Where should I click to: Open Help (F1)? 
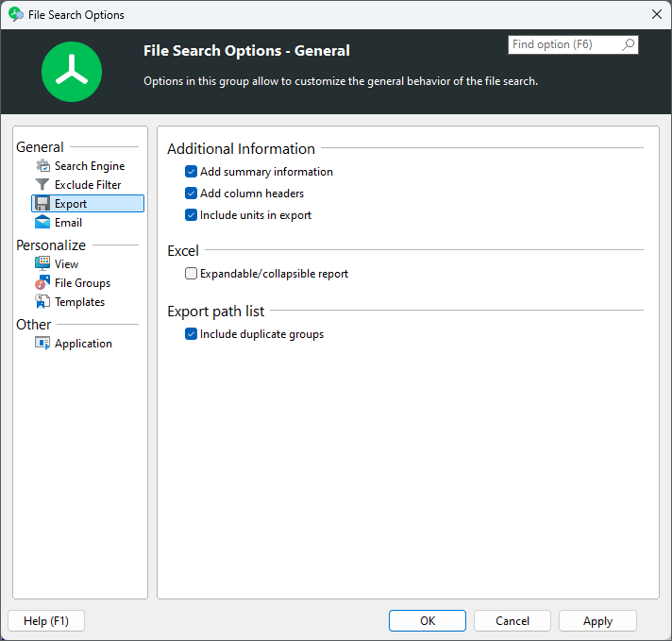46,621
